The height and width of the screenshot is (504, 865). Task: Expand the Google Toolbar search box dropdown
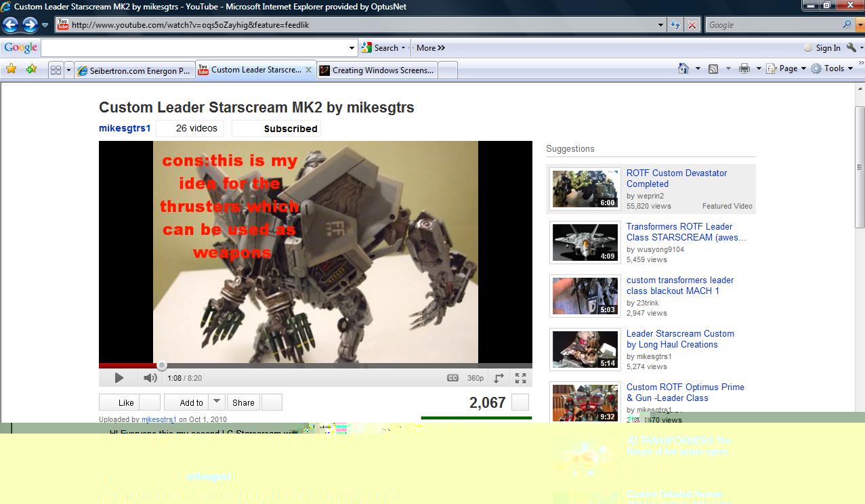(x=352, y=48)
